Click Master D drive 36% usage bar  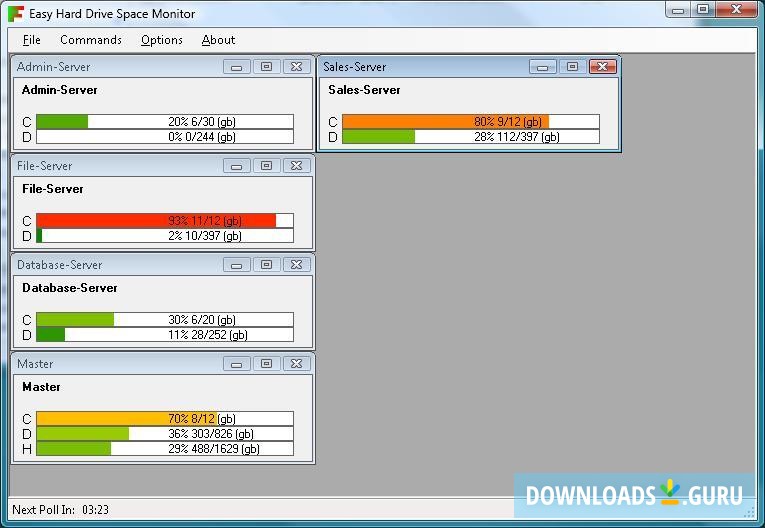[x=165, y=434]
